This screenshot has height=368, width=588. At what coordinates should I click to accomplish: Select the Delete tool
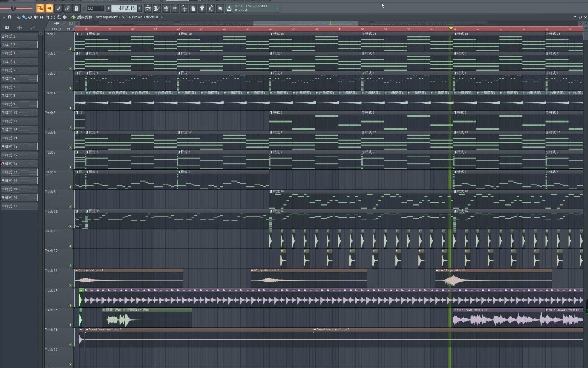[x=30, y=17]
